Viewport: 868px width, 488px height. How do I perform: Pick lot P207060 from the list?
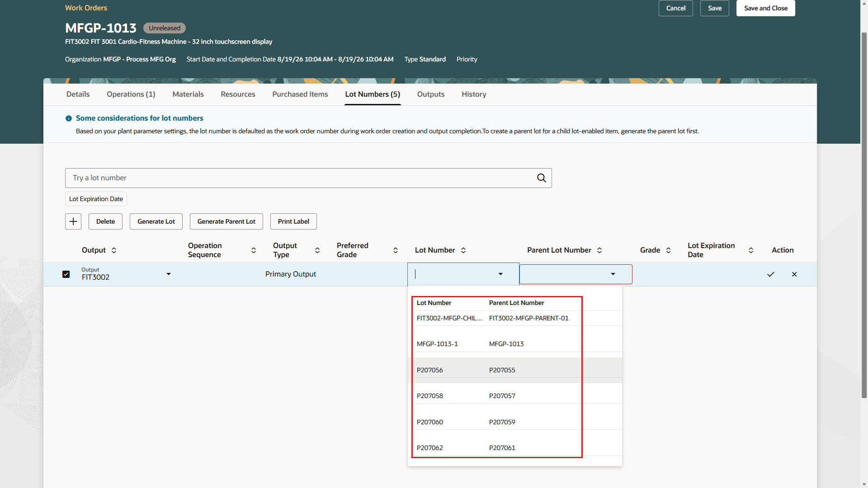(x=430, y=422)
